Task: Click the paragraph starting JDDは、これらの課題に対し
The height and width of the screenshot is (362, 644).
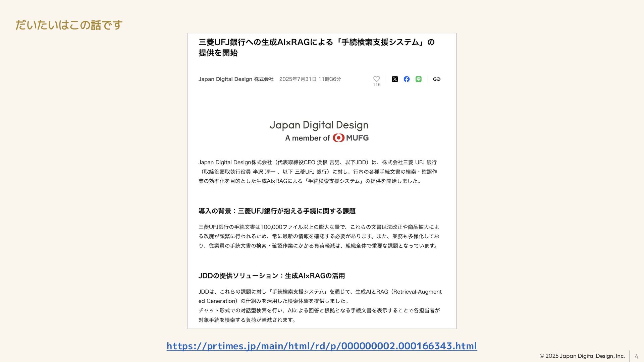Action: click(x=320, y=296)
